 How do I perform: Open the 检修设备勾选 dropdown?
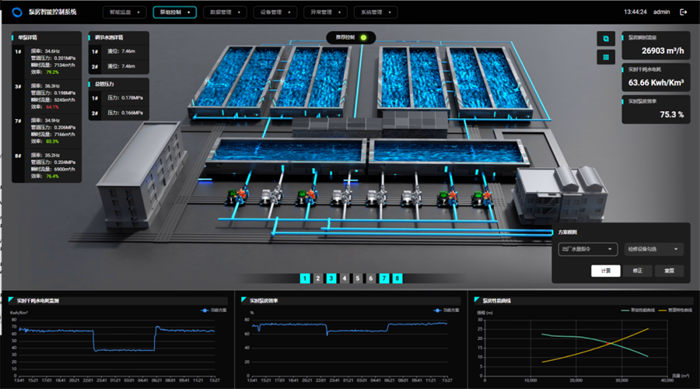[654, 249]
